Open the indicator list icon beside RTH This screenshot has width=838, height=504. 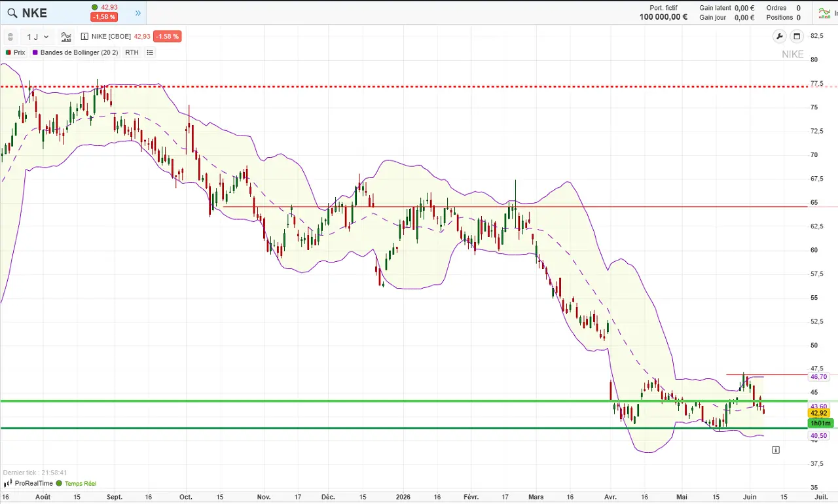150,52
